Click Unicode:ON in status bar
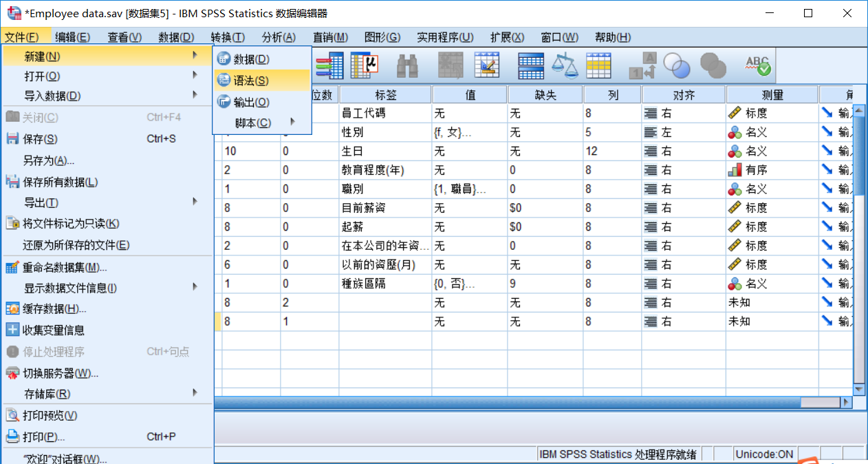The height and width of the screenshot is (464, 868). 764,454
